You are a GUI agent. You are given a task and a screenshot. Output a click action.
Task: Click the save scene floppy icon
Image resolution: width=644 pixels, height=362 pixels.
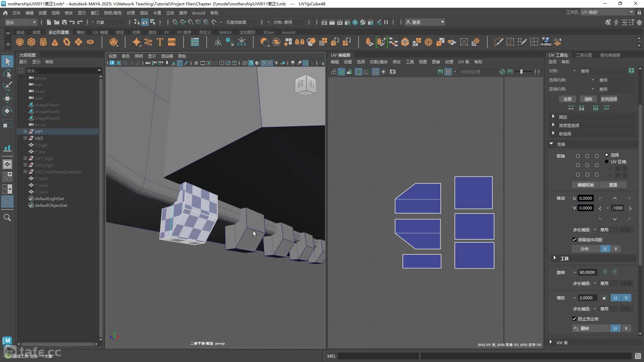(64, 22)
